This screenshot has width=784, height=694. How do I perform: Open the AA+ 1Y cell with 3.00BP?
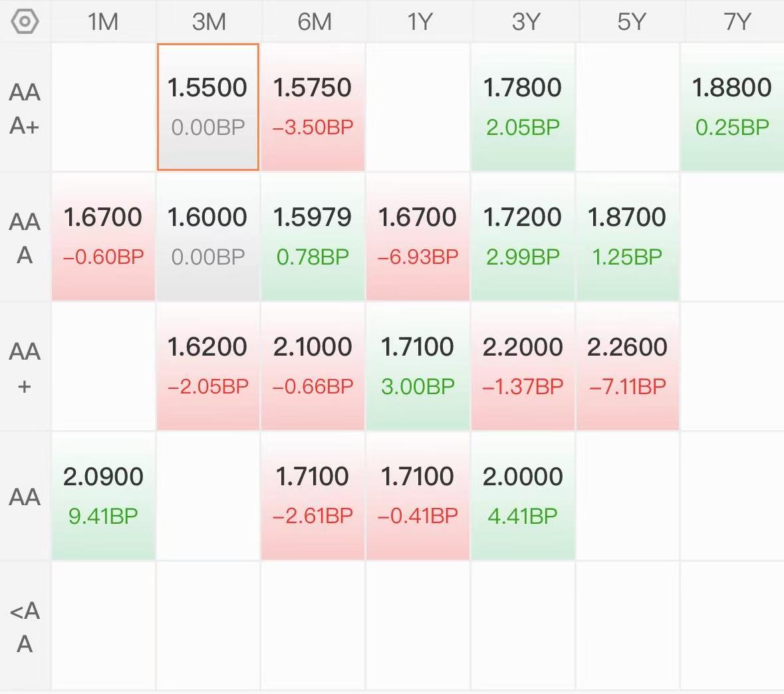418,366
